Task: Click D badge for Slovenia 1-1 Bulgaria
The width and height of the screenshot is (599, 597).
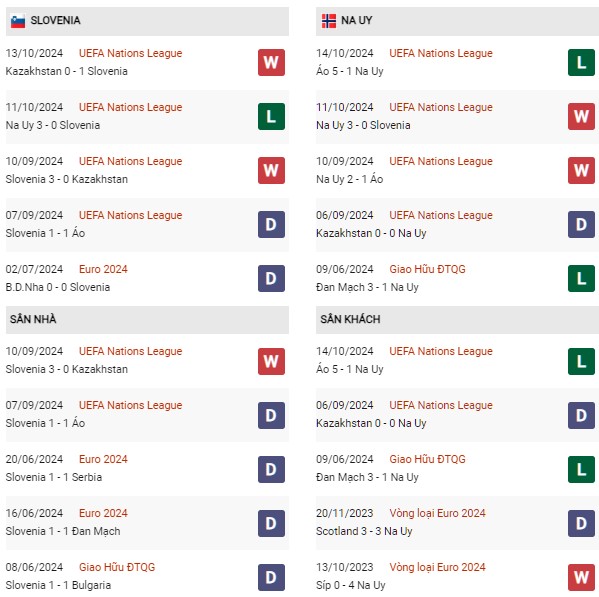Action: (271, 577)
